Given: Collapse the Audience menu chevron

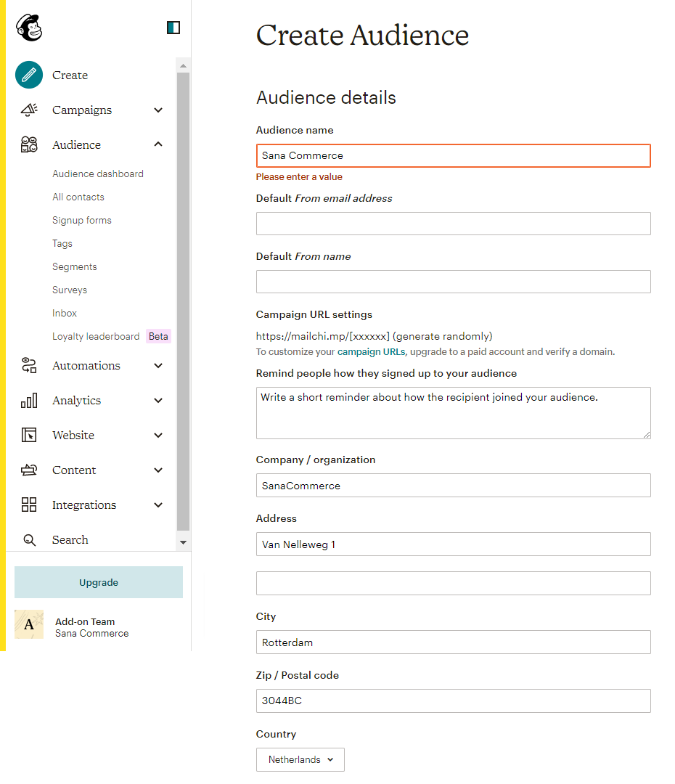Looking at the screenshot, I should point(158,144).
